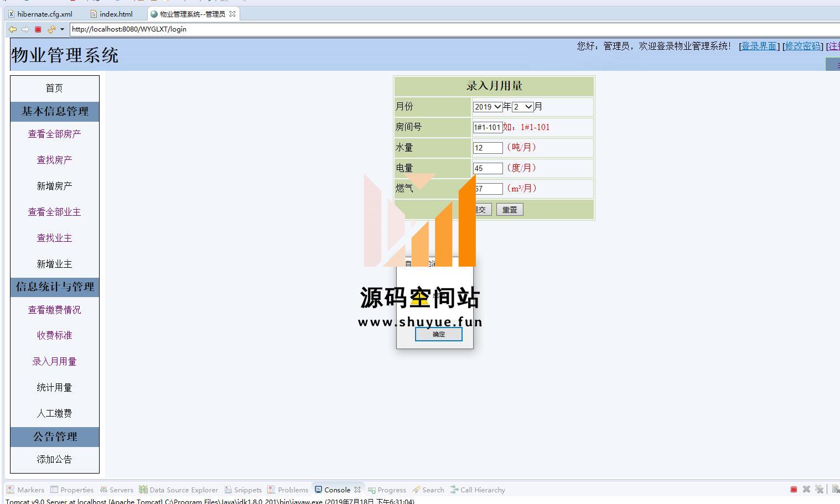Click the URL address bar
The height and width of the screenshot is (504, 840).
point(443,29)
